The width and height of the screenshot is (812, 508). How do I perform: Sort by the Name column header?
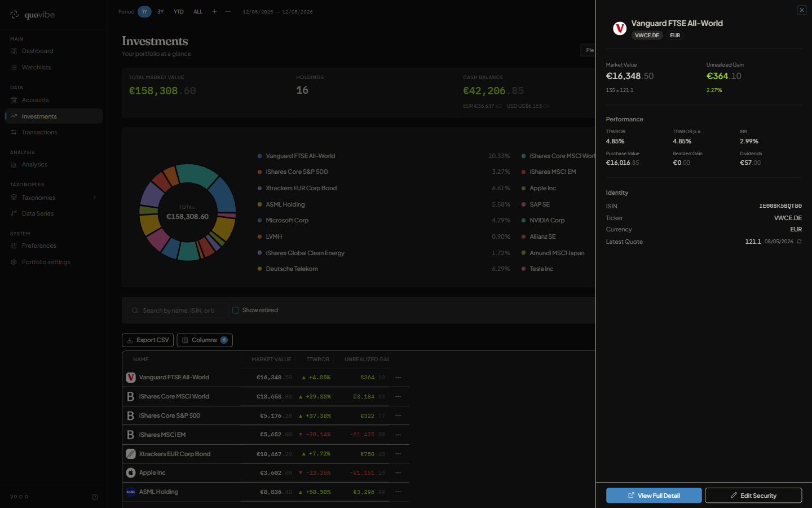pyautogui.click(x=141, y=360)
